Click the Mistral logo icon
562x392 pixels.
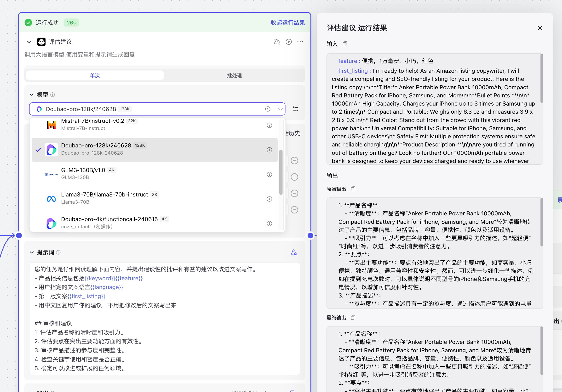[x=52, y=125]
